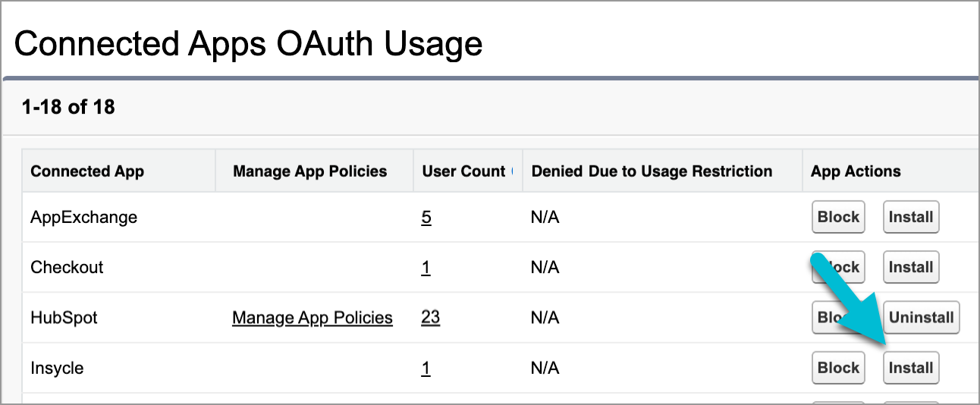Click Block button for AppExchange

(838, 217)
